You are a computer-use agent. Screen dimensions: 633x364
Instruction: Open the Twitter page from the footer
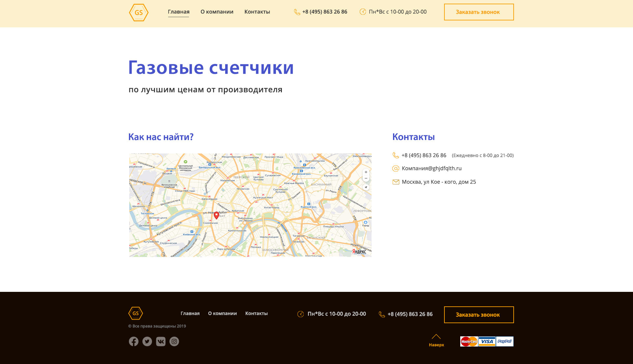point(147,342)
